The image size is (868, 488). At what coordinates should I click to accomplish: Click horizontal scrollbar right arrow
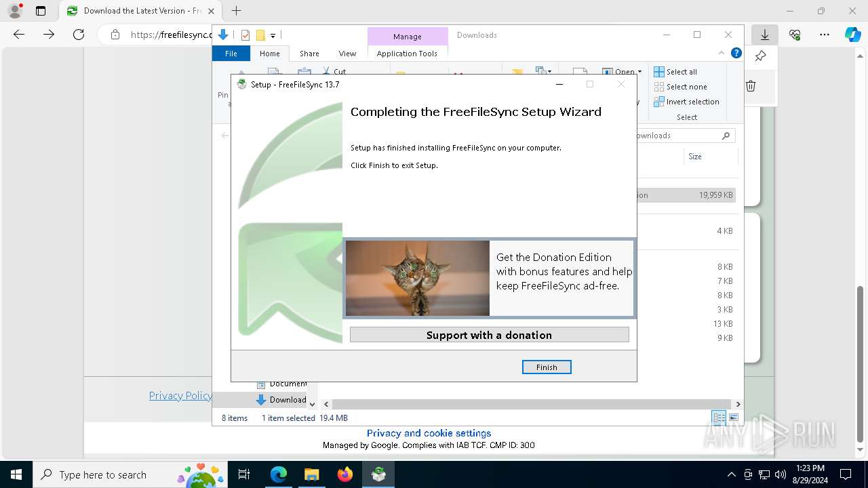click(738, 404)
